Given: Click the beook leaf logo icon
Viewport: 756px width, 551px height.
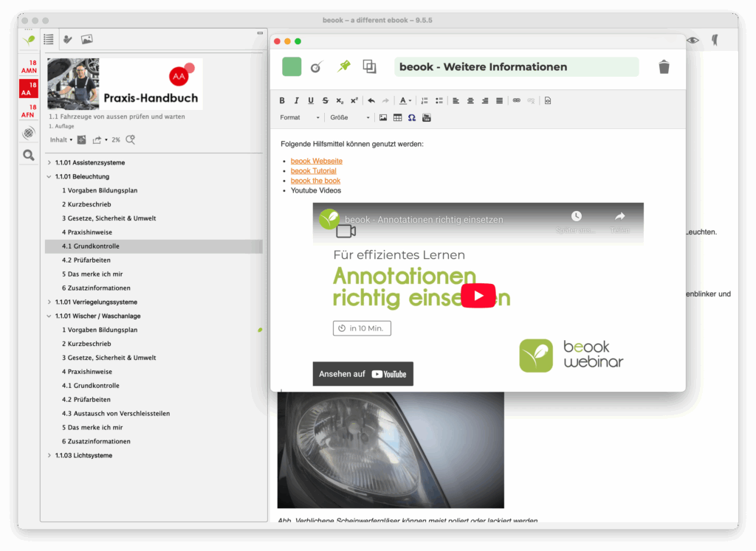Looking at the screenshot, I should click(29, 40).
